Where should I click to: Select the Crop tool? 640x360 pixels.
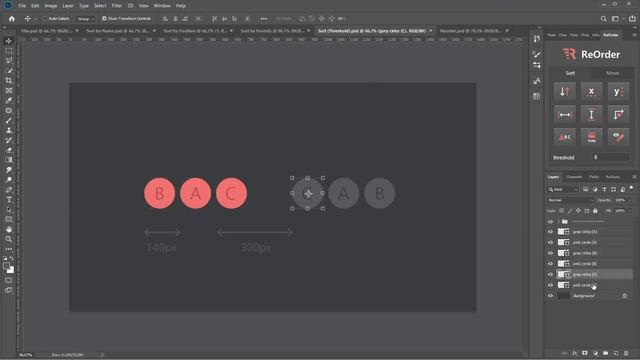9,81
